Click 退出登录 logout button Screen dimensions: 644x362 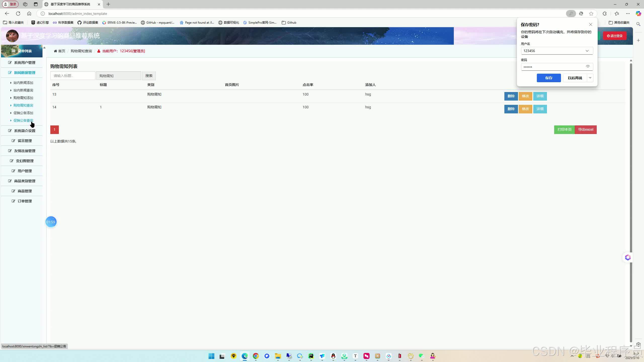(615, 36)
